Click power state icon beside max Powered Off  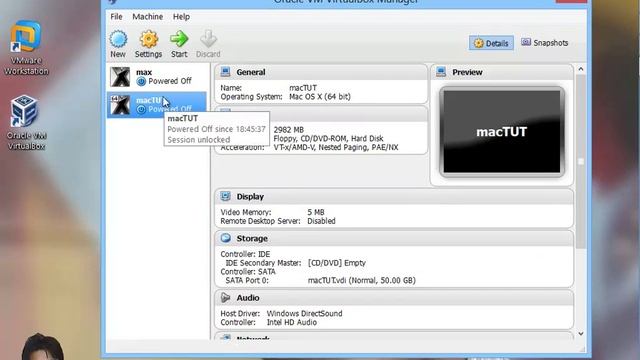(141, 82)
